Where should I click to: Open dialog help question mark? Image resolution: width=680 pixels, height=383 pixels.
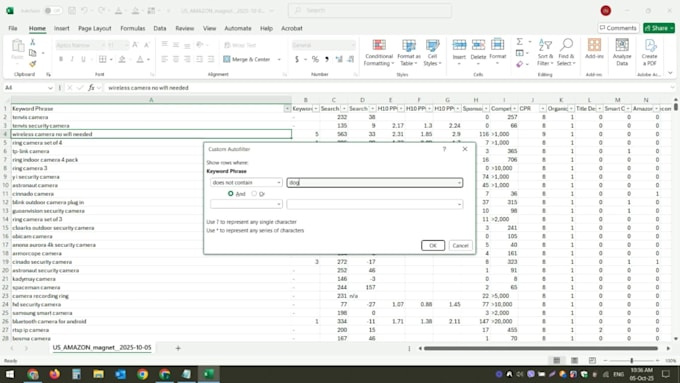point(444,149)
